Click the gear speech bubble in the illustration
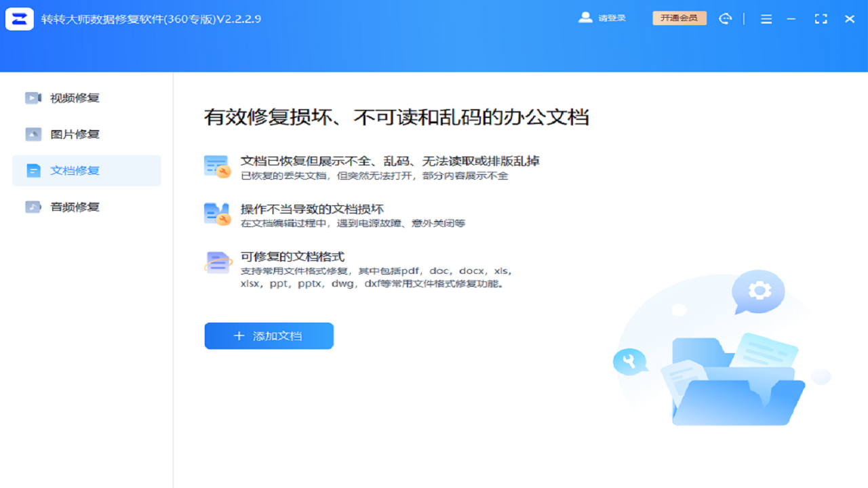 tap(757, 291)
